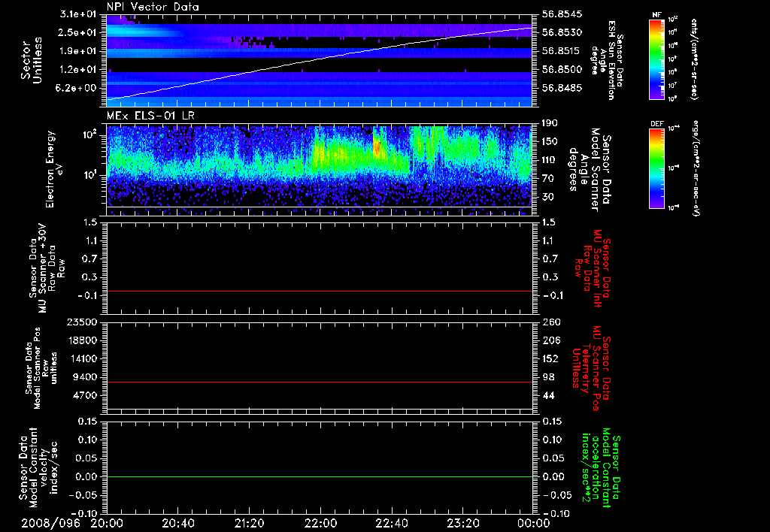This screenshot has height=532, width=770.
Task: Select the 22:00 time axis label
Action: click(321, 523)
